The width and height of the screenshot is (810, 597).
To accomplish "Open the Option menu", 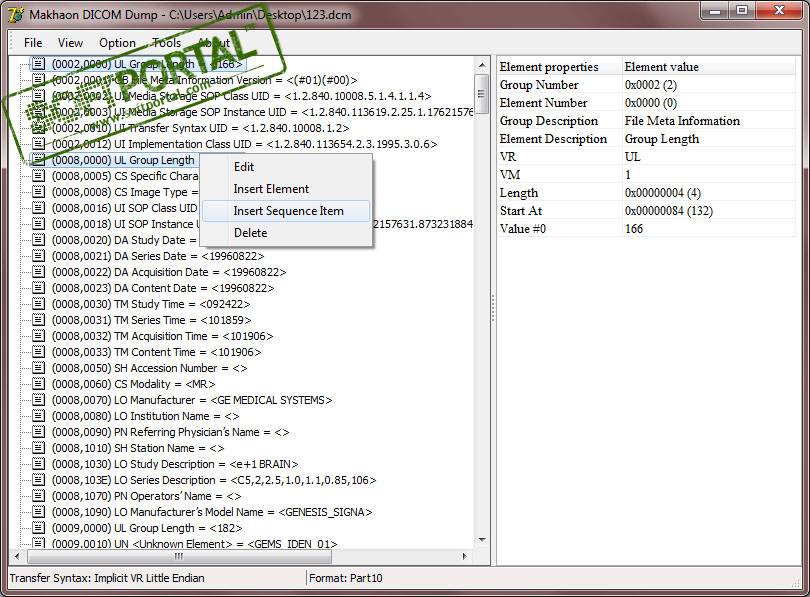I will pyautogui.click(x=117, y=43).
